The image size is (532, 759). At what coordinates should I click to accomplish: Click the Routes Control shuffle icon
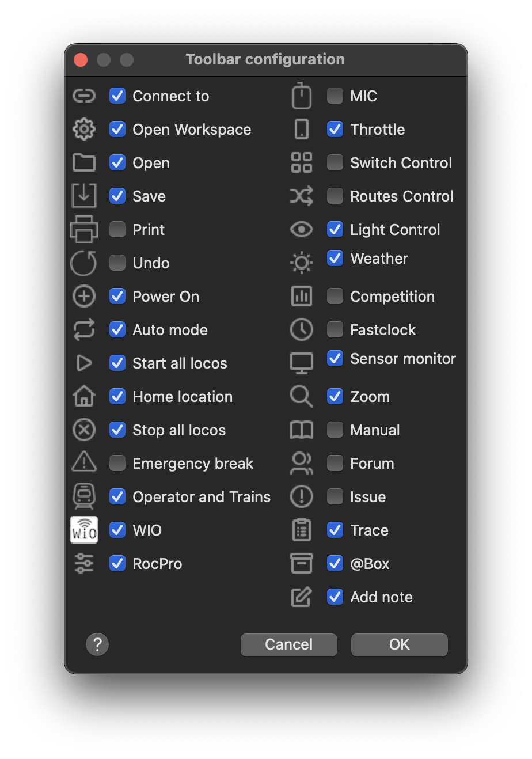tap(302, 196)
